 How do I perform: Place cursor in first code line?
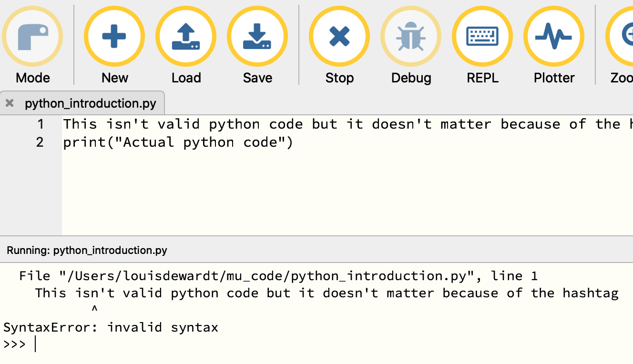coord(348,124)
